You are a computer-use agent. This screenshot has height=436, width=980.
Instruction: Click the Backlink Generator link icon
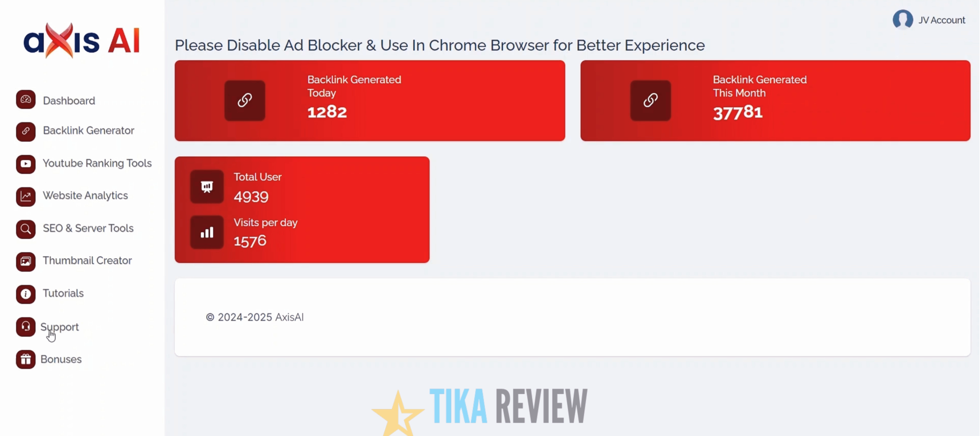point(26,132)
